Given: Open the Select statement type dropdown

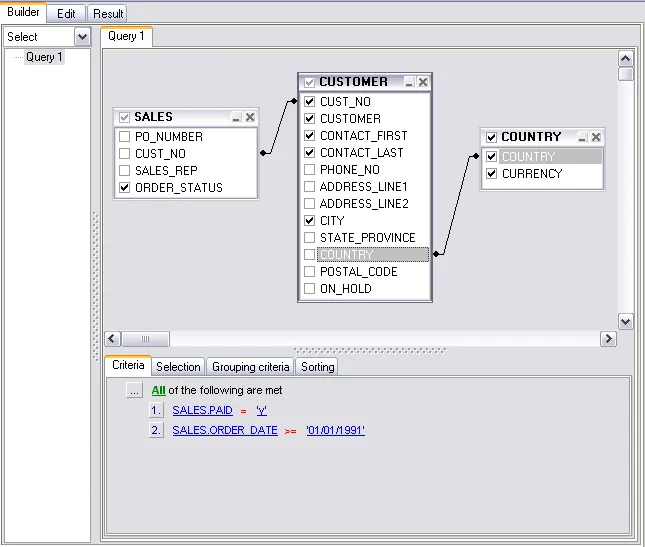Looking at the screenshot, I should click(82, 37).
